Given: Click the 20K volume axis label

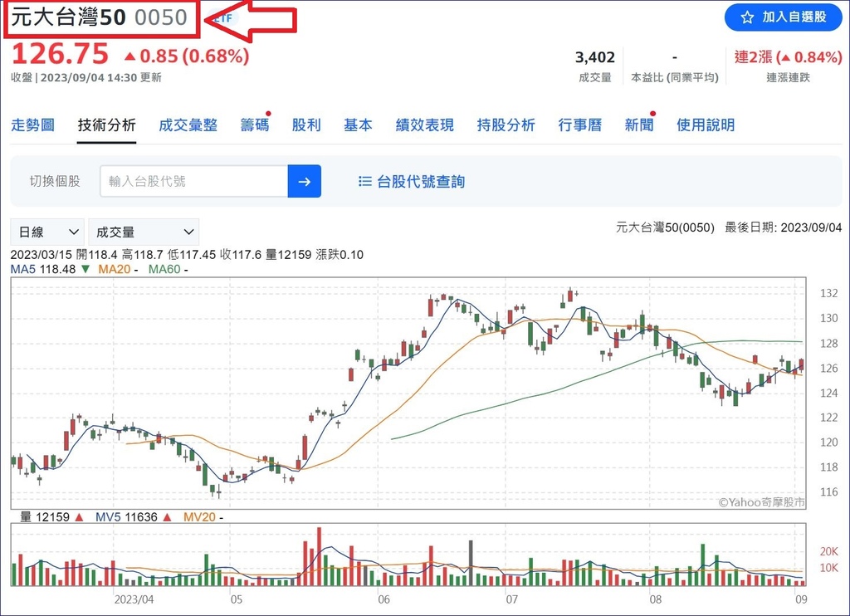Looking at the screenshot, I should [x=829, y=551].
